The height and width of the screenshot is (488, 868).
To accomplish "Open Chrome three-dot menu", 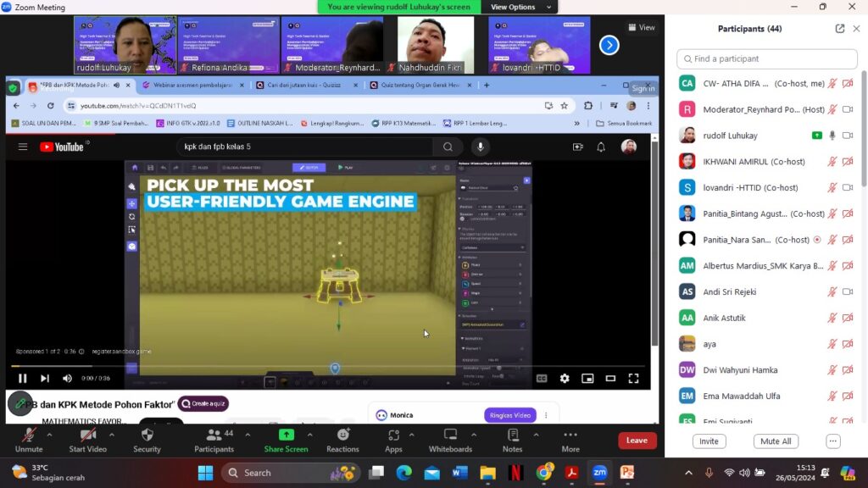I will pyautogui.click(x=648, y=106).
